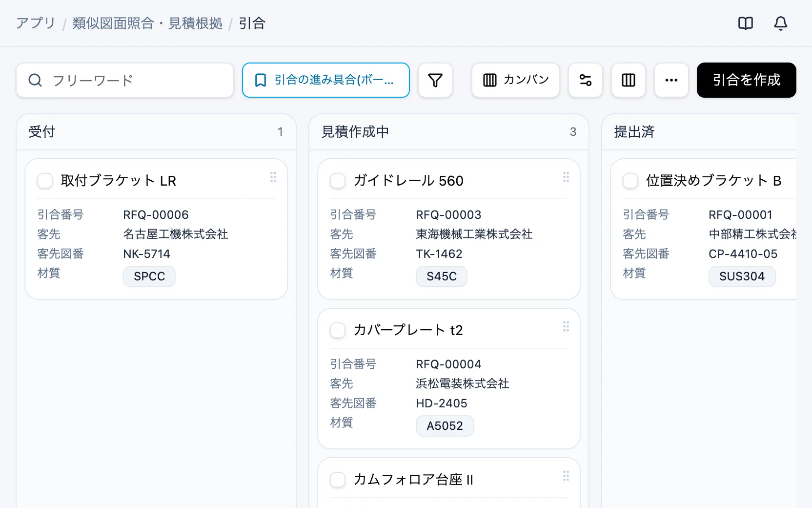Check the ガイドレール 560 card
812x508 pixels.
(x=338, y=181)
